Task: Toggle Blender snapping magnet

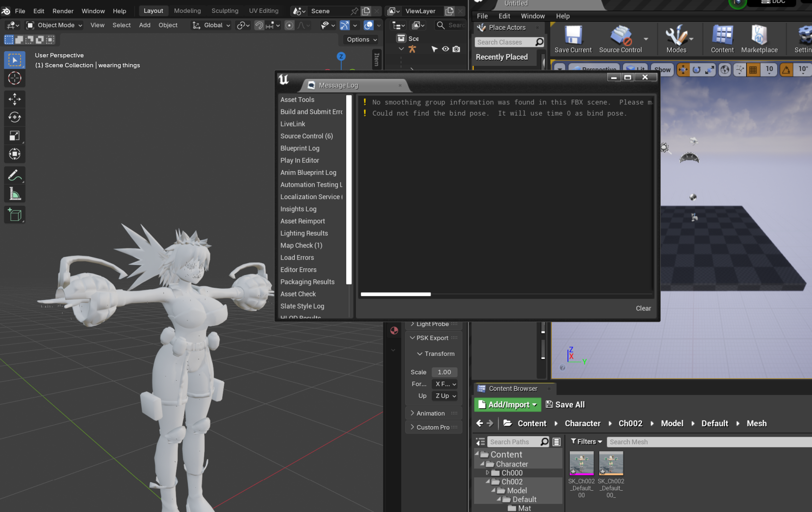Action: (259, 25)
